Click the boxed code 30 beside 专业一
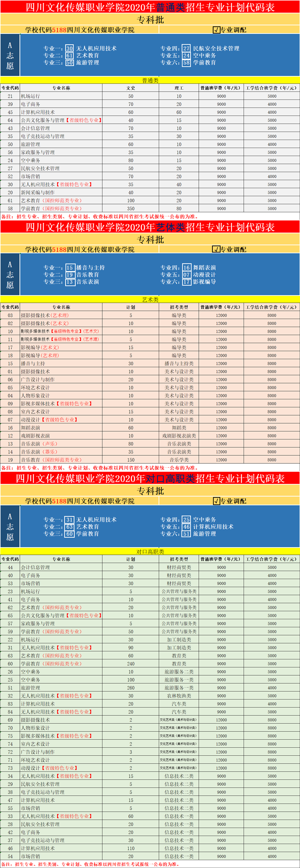The image size is (300, 868). tap(69, 49)
